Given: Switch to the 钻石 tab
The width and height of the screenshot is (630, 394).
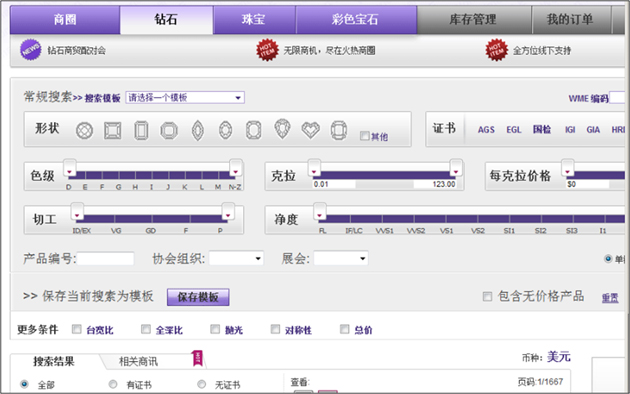Looking at the screenshot, I should 166,19.
